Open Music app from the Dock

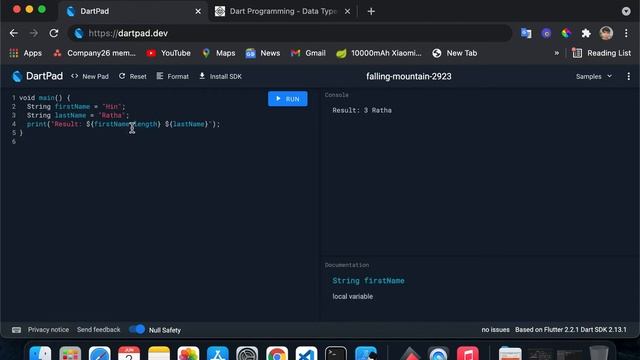[x=468, y=354]
